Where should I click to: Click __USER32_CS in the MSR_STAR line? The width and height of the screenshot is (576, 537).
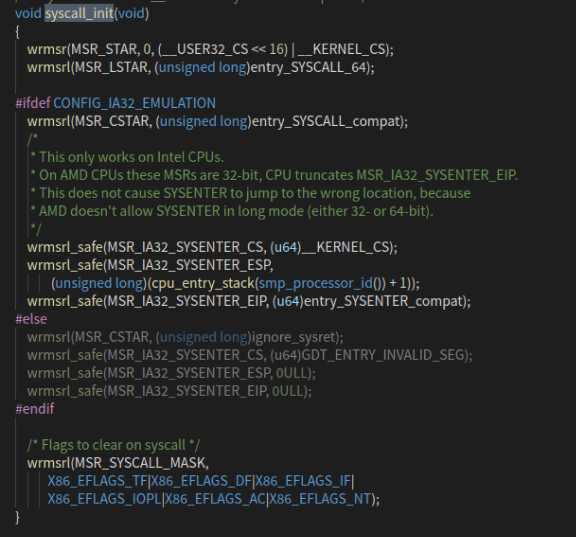(205, 49)
